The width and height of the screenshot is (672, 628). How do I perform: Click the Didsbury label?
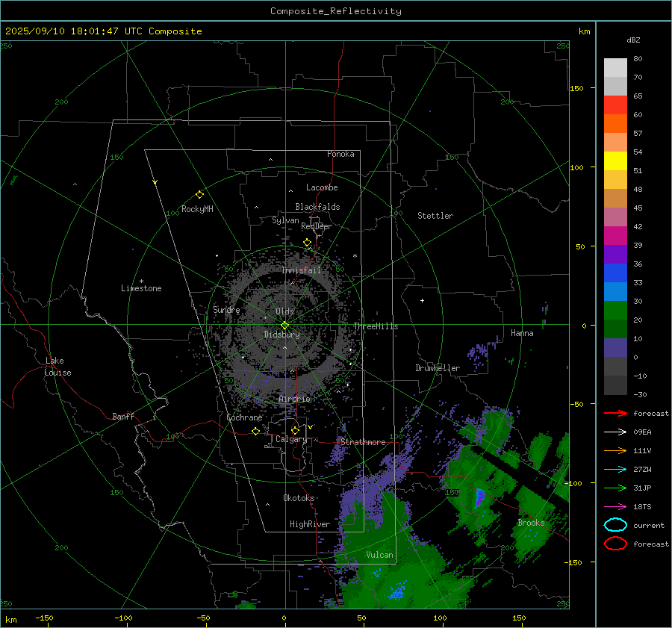281,335
